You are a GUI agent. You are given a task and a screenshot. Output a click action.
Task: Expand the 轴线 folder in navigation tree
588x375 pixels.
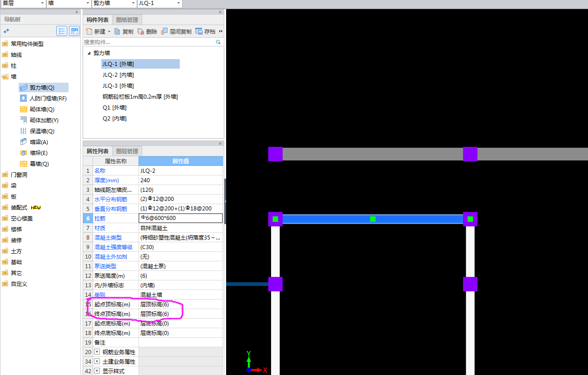coord(5,55)
